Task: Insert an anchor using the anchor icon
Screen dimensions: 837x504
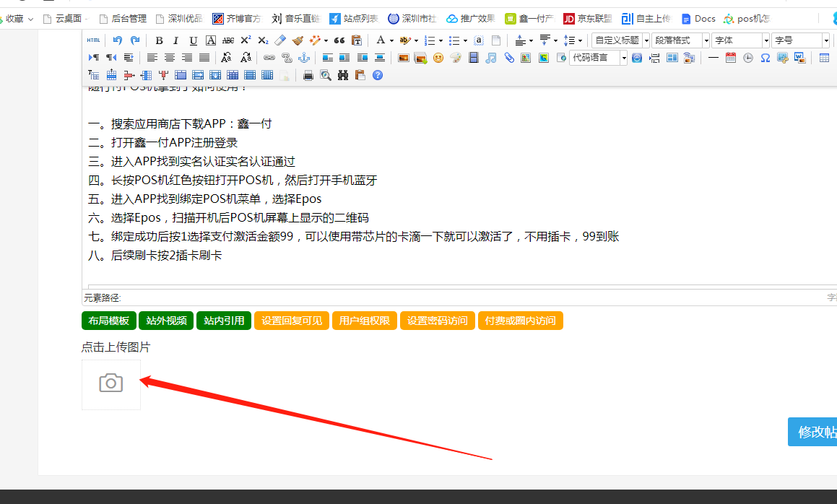Action: [304, 58]
